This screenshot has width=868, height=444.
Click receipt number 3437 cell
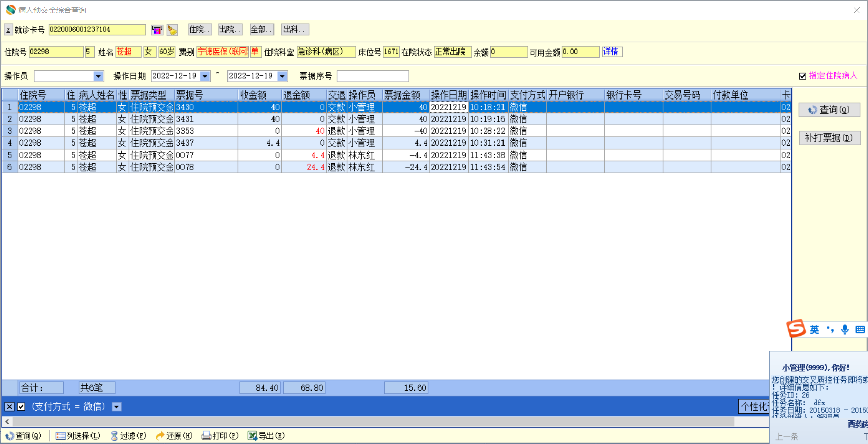pos(206,143)
